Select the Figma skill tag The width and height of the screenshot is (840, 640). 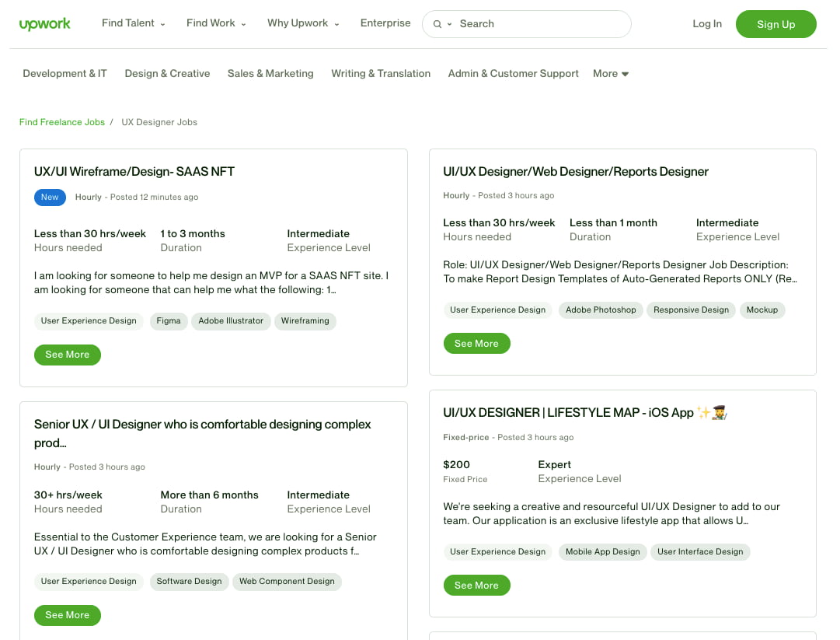tap(169, 320)
